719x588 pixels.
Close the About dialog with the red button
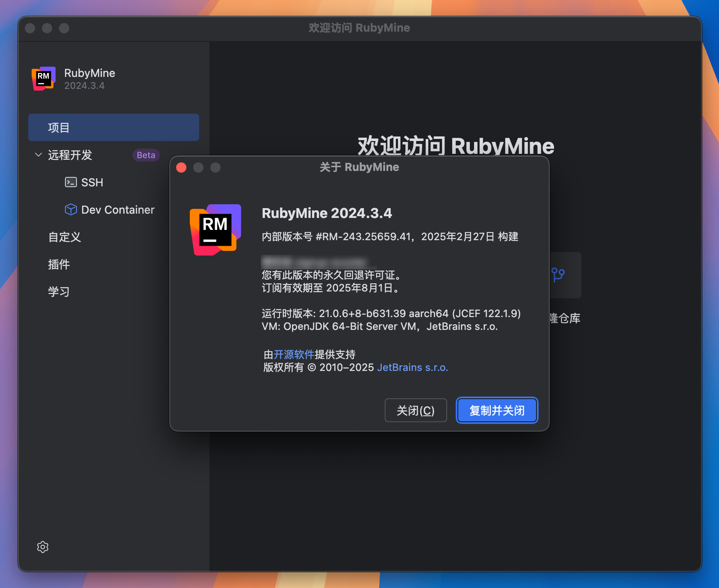[x=181, y=168]
